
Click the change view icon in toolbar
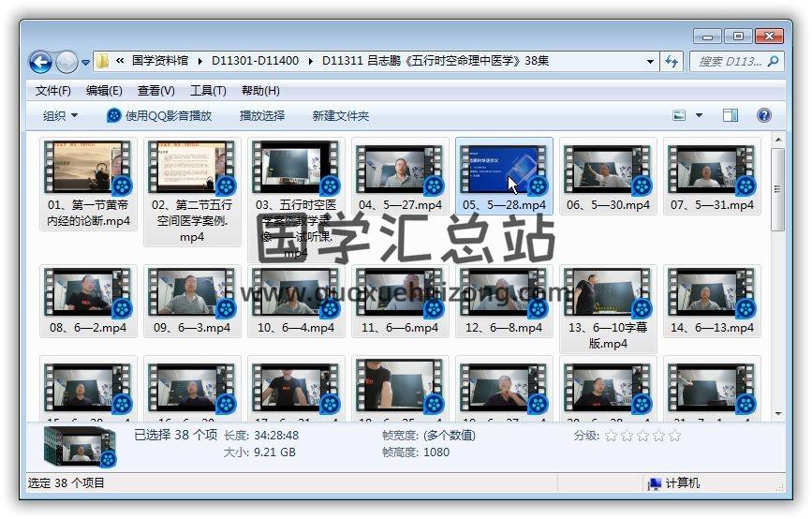[x=680, y=115]
